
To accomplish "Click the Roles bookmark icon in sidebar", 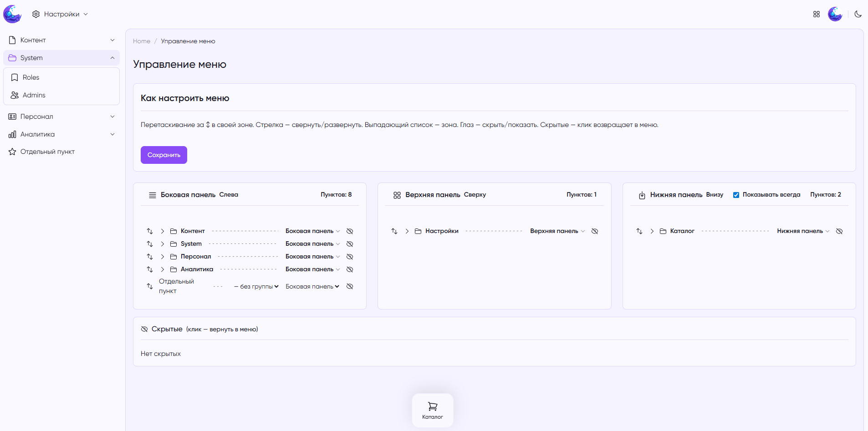I will [15, 77].
